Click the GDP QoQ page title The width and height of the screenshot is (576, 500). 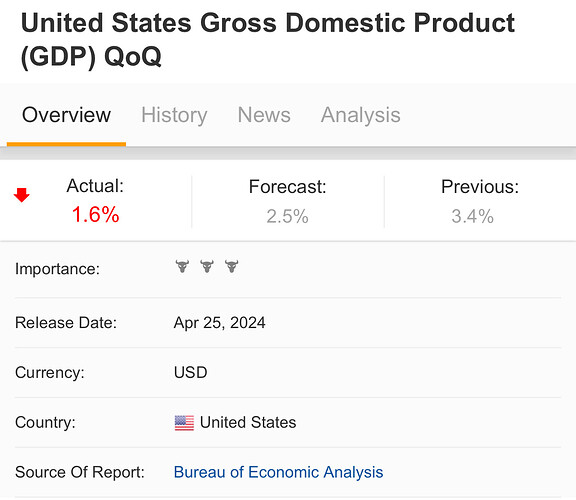click(267, 40)
